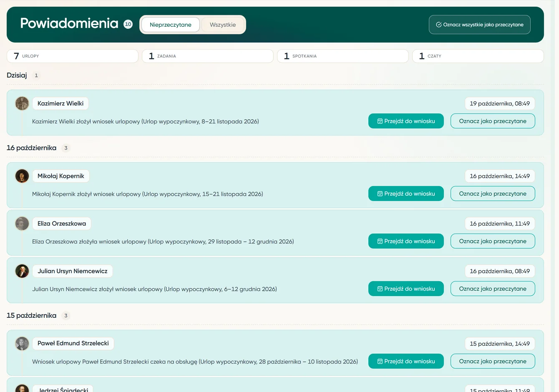This screenshot has width=559, height=392.
Task: Switch to the Wszystkie tab
Action: pyautogui.click(x=223, y=25)
